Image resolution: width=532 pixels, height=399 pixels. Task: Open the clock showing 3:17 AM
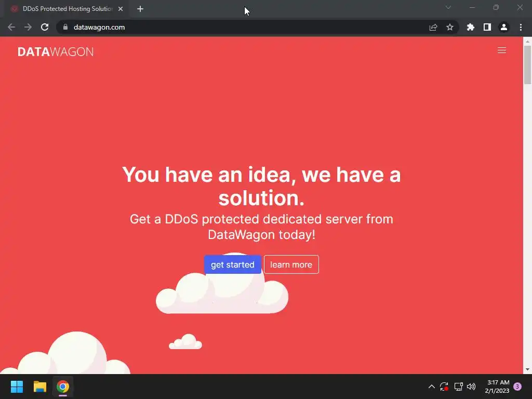click(x=497, y=387)
